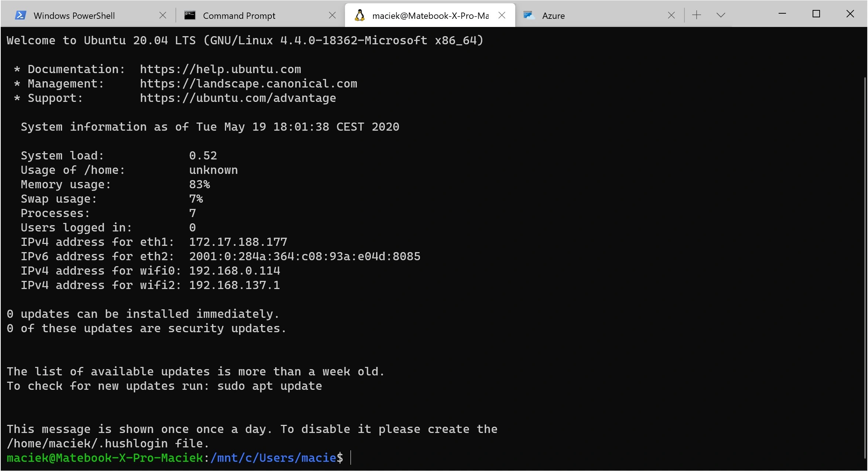Screen dimensions: 868x471
Task: Click '0 of these updates are security updates.' line
Action: tap(146, 329)
